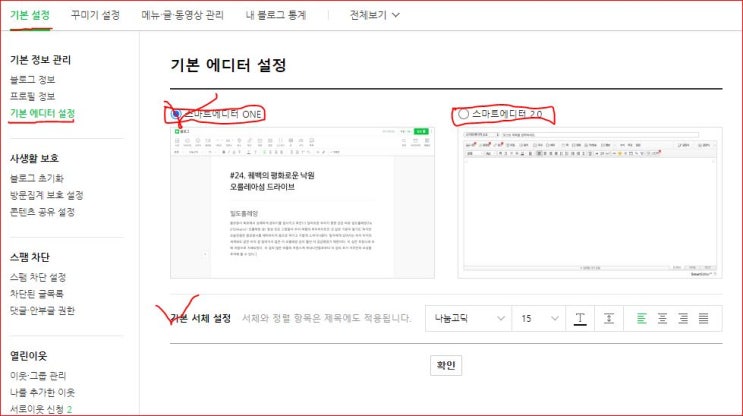Click the 확인 confirm button
Viewport: 743px width, 416px height.
coord(446,365)
